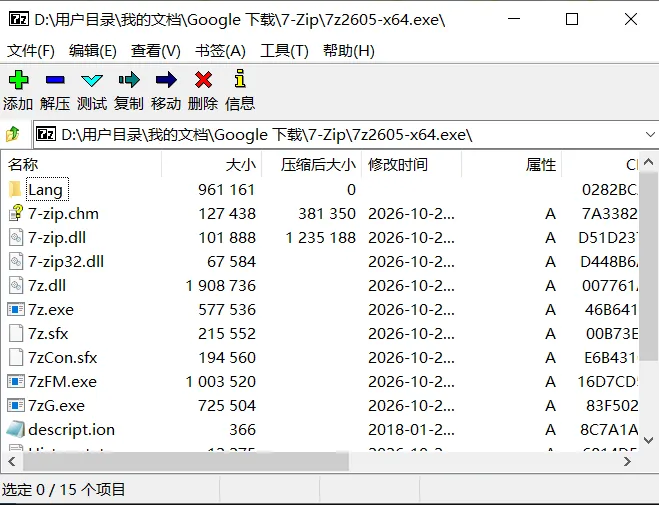The width and height of the screenshot is (659, 505).
Task: Click the Copy (复制) arrow icon
Action: point(129,80)
